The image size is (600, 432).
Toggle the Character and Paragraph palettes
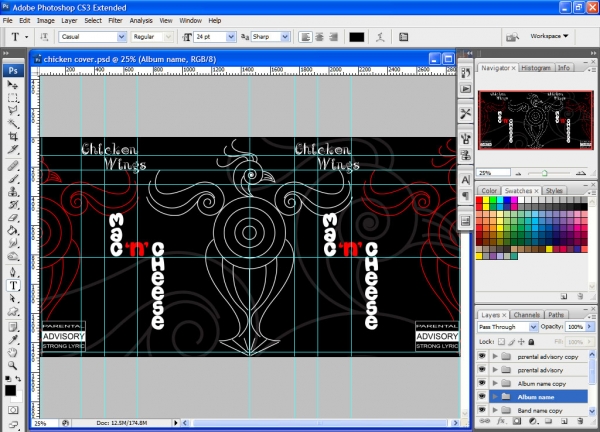point(403,37)
